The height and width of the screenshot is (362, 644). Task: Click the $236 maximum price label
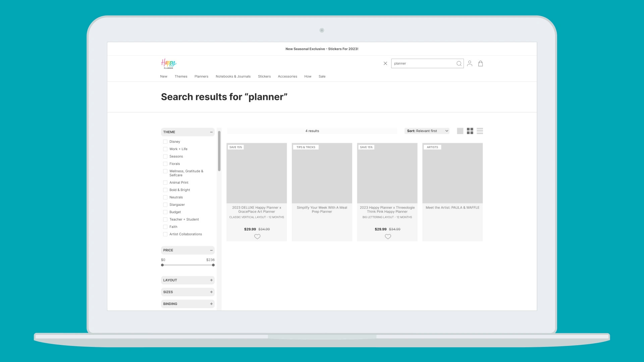click(x=210, y=260)
